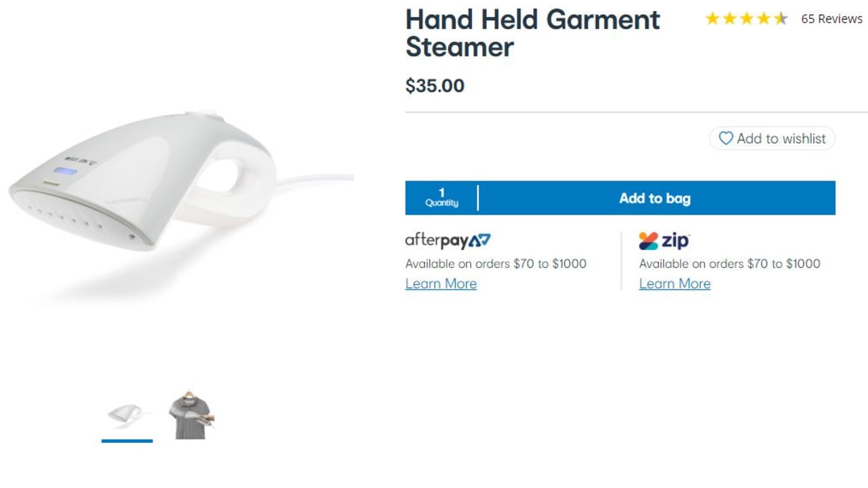
Task: Click the Zip logo
Action: point(664,241)
